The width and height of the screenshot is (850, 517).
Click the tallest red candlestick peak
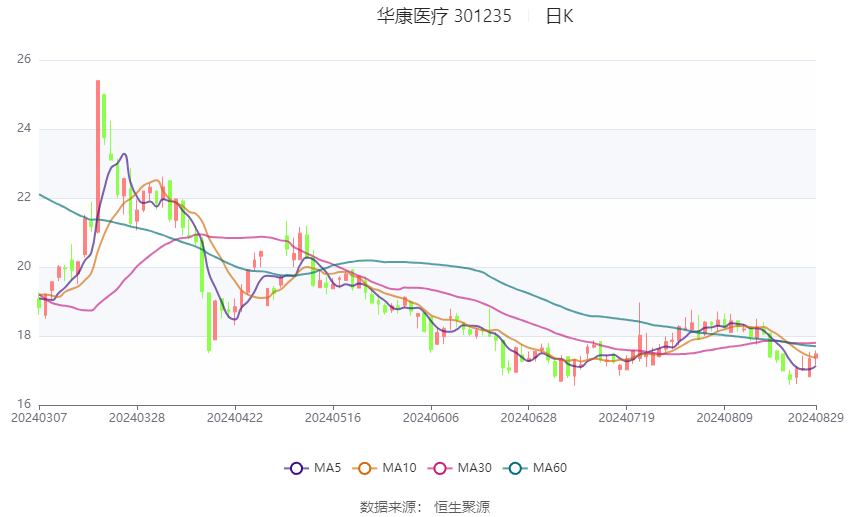[98, 82]
